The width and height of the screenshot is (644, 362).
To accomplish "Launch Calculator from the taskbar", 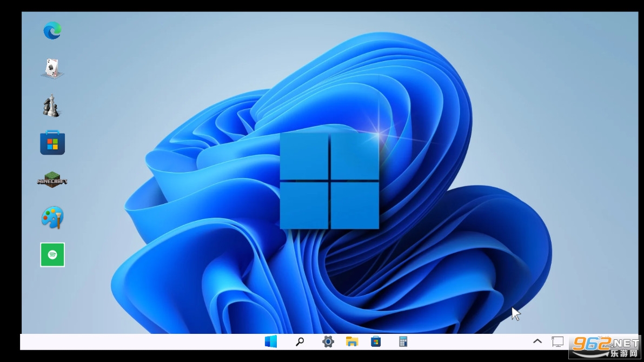I will click(x=403, y=341).
